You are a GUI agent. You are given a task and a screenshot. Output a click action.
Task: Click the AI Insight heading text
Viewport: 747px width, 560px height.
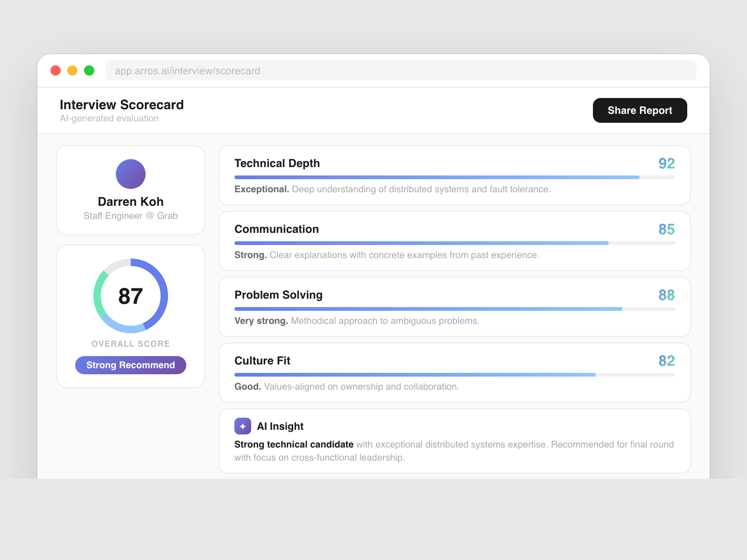[x=280, y=426]
